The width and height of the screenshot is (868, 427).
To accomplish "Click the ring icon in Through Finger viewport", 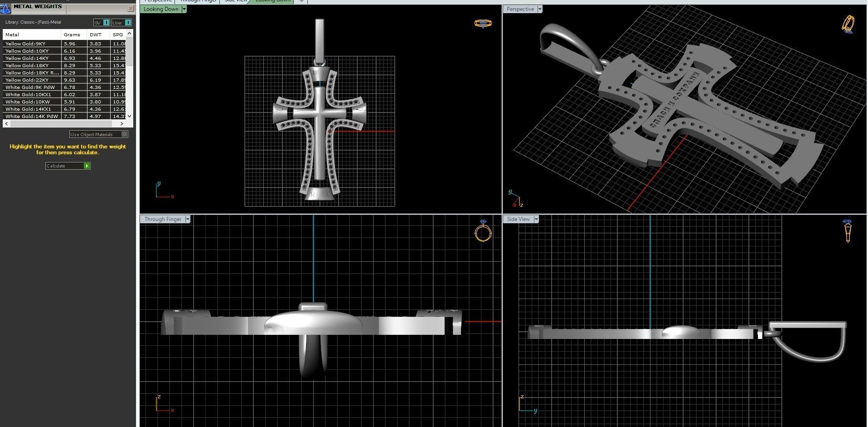I will (x=483, y=231).
